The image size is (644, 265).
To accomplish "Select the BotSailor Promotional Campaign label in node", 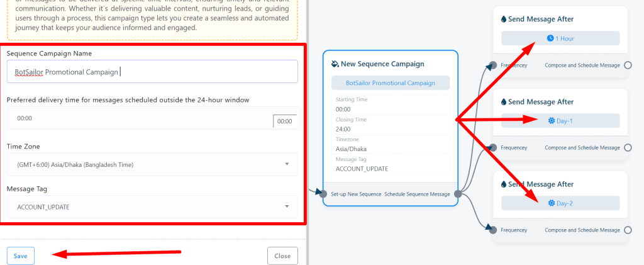I will click(391, 83).
